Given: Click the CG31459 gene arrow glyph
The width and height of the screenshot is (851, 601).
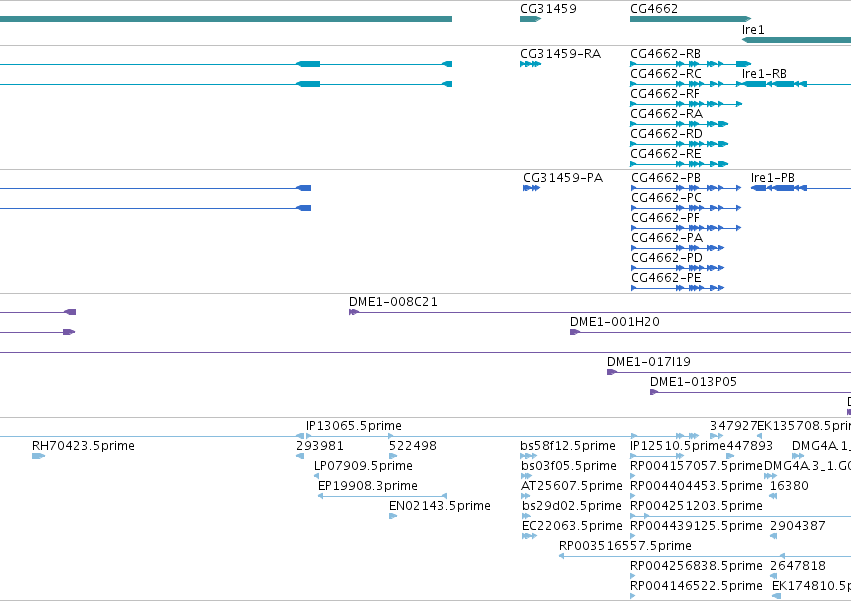Looking at the screenshot, I should click(x=530, y=20).
